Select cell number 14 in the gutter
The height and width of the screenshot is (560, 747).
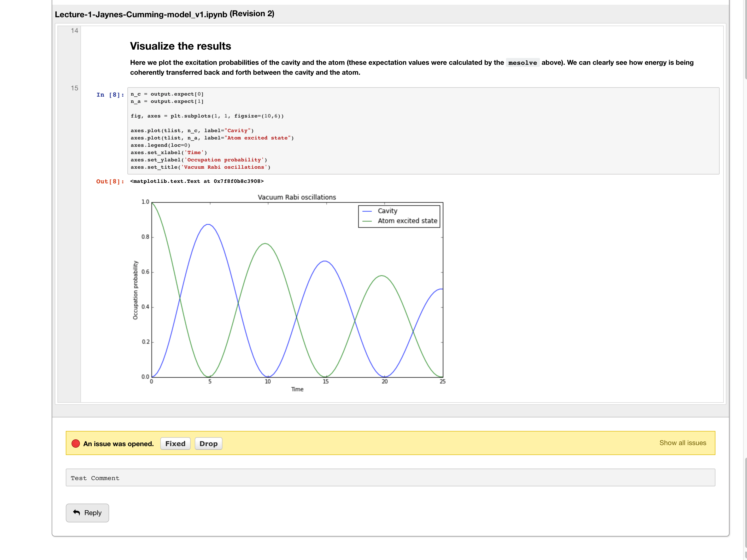[x=74, y=31]
